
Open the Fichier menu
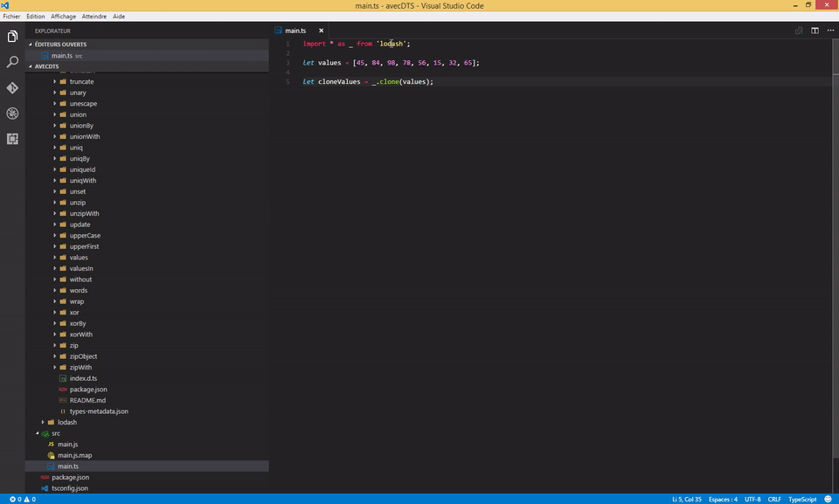pyautogui.click(x=13, y=16)
